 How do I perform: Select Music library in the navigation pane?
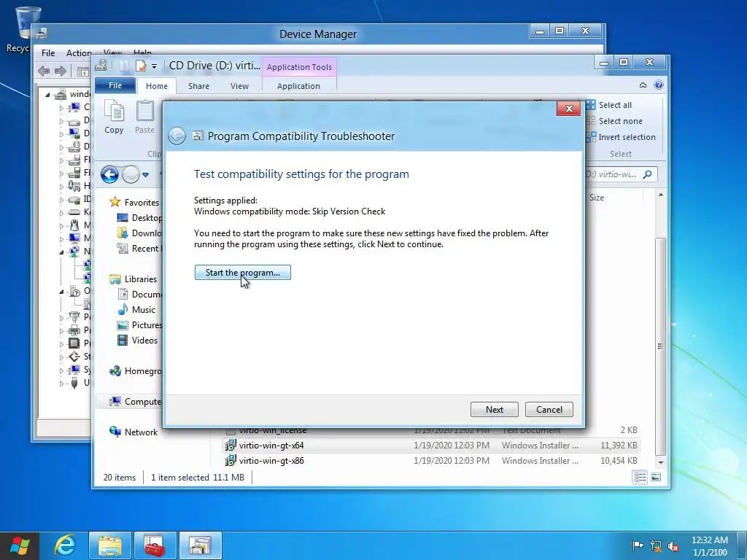(x=136, y=309)
